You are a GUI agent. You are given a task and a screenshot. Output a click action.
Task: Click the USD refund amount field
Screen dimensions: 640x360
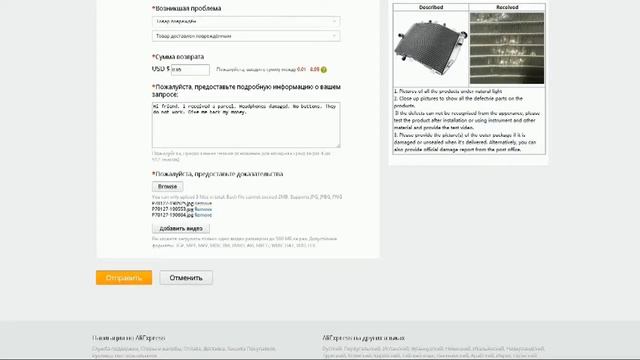[x=190, y=70]
